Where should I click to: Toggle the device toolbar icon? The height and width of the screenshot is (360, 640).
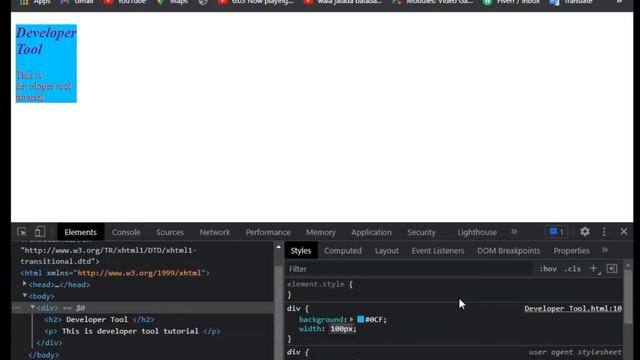(40, 232)
